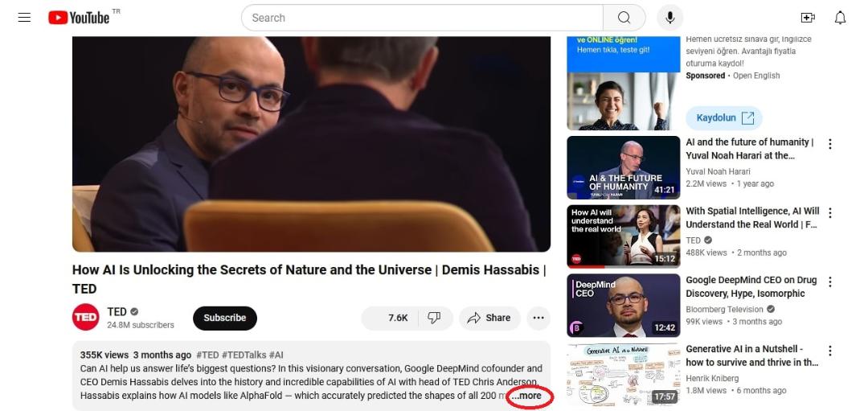The height and width of the screenshot is (411, 868).
Task: Open options for Yuval Noah Harari video
Action: click(829, 144)
